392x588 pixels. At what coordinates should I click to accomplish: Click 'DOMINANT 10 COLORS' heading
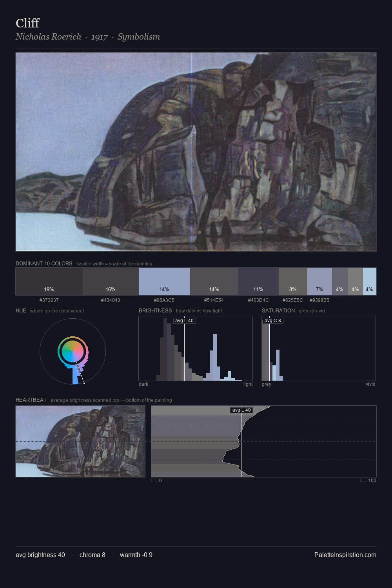point(44,263)
